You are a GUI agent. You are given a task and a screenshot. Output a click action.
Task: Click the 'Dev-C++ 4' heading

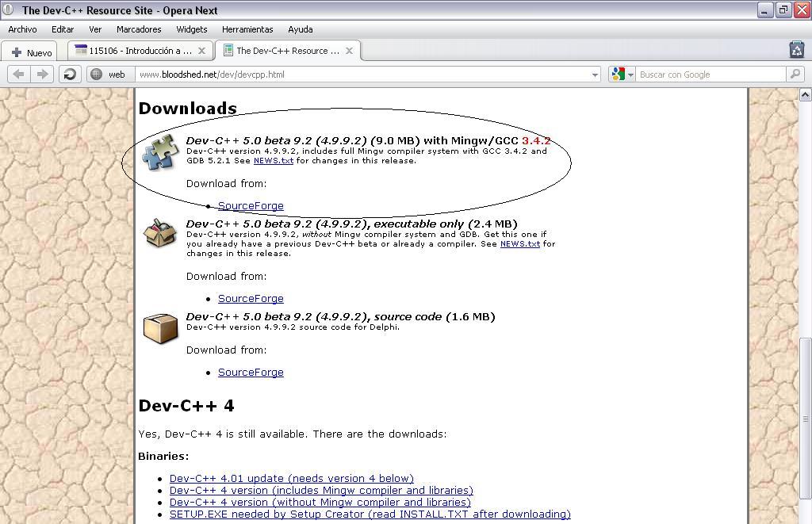pos(186,405)
